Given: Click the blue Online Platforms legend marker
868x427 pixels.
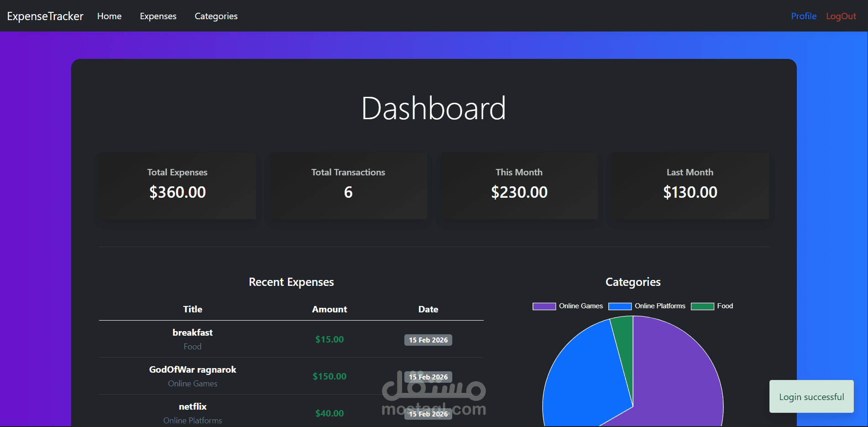Looking at the screenshot, I should point(620,306).
